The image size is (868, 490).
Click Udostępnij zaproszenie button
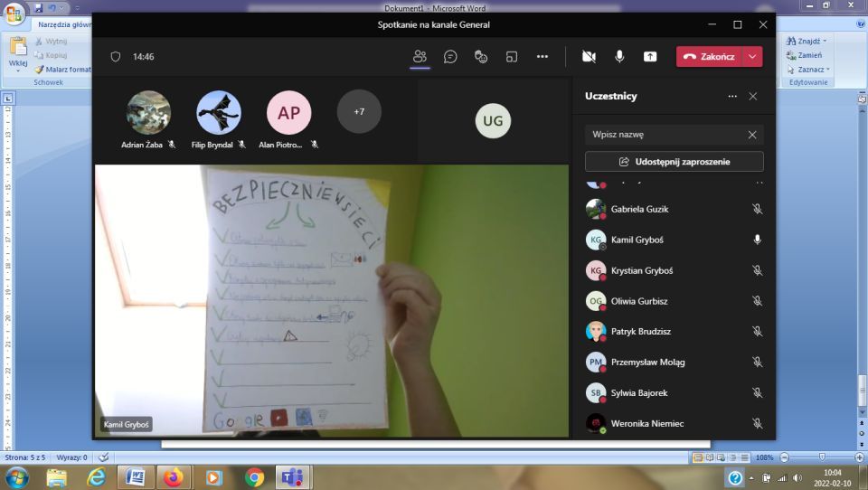675,162
